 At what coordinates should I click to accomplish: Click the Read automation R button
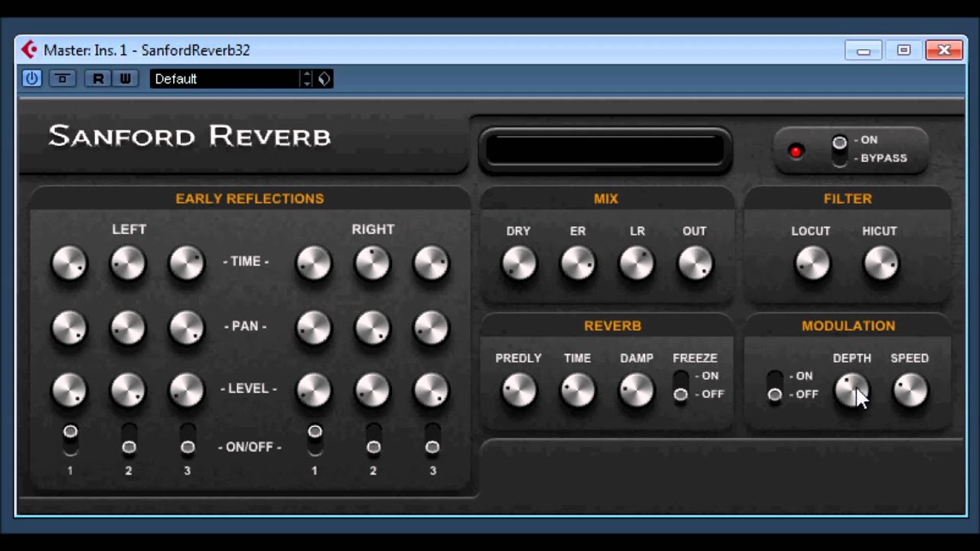point(98,78)
